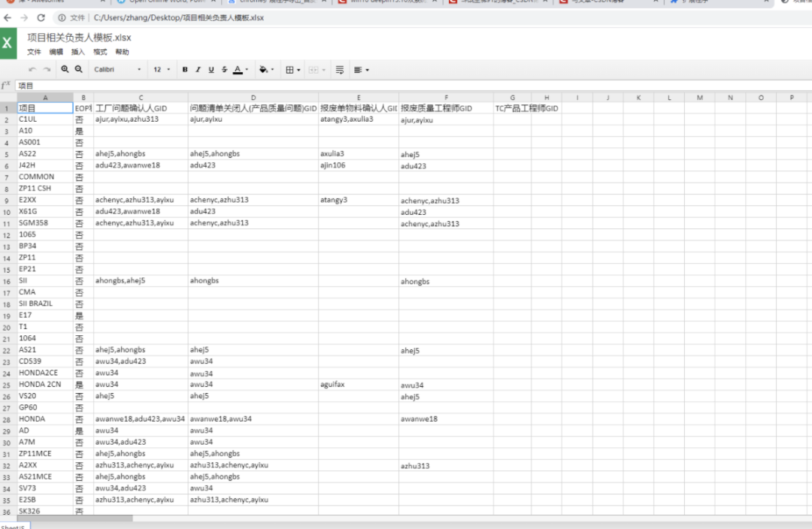Screen dimensions: 812x529
Task: Toggle text wrapping in the toolbar
Action: (340, 69)
